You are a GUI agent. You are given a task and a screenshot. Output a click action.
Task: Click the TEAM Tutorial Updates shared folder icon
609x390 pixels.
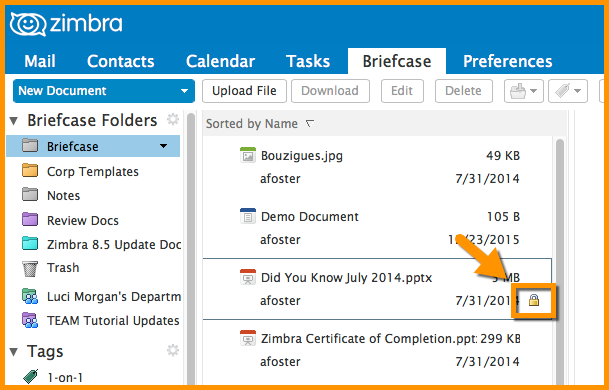tap(30, 320)
